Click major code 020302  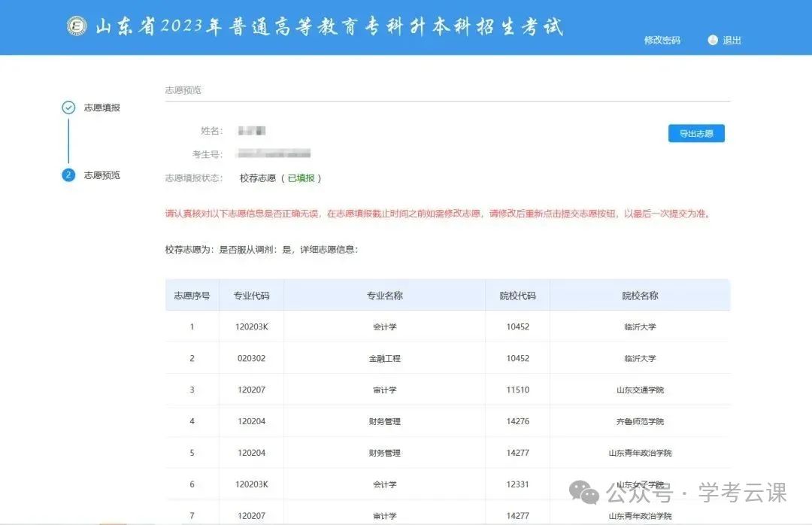point(252,359)
